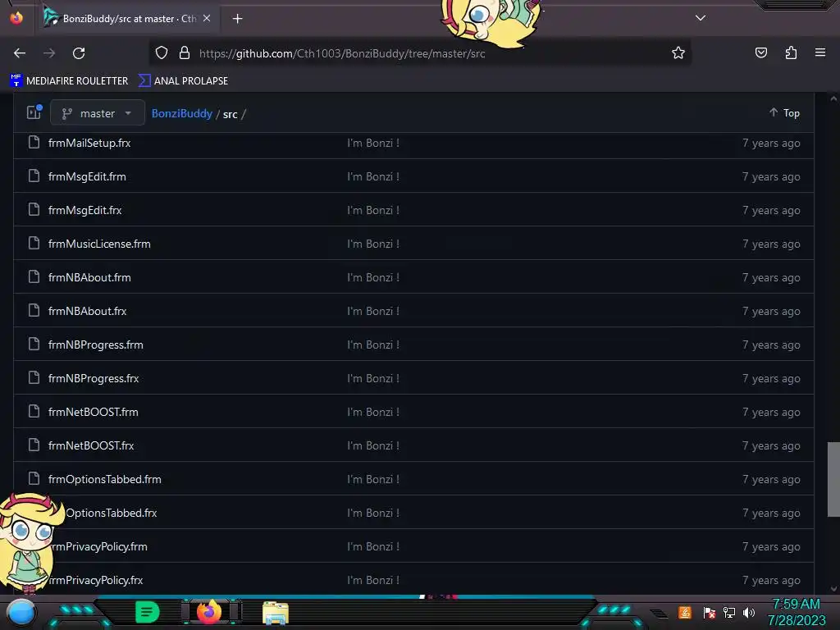Open frmNBAbout.frx file
Screen dimensions: 840x630
[87, 311]
